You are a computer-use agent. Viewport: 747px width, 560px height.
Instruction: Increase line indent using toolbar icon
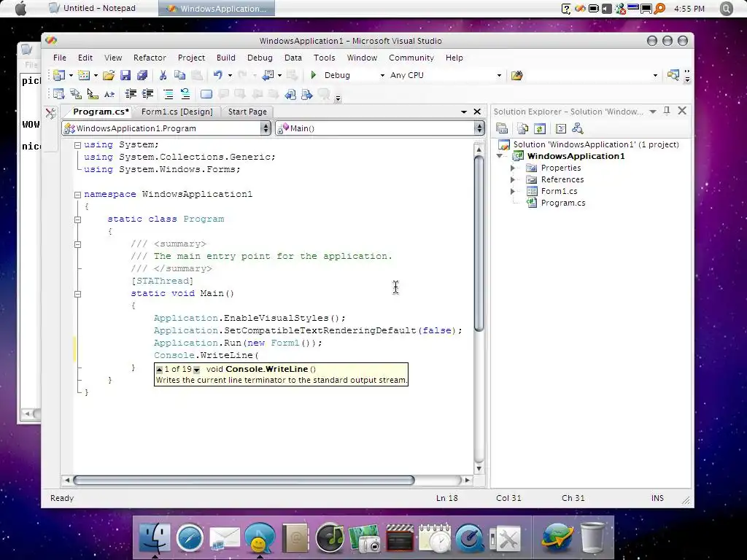point(147,94)
